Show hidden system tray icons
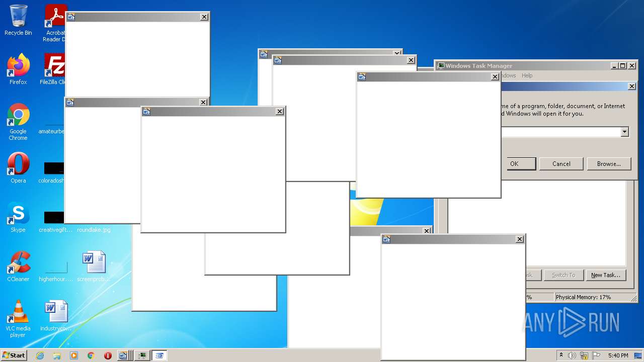The width and height of the screenshot is (644, 362). pos(561,355)
